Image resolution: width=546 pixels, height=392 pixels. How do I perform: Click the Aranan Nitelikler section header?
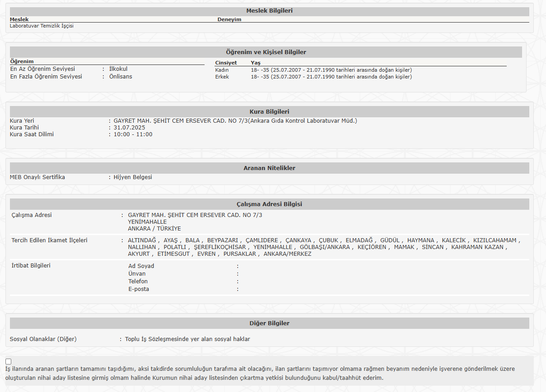point(269,168)
